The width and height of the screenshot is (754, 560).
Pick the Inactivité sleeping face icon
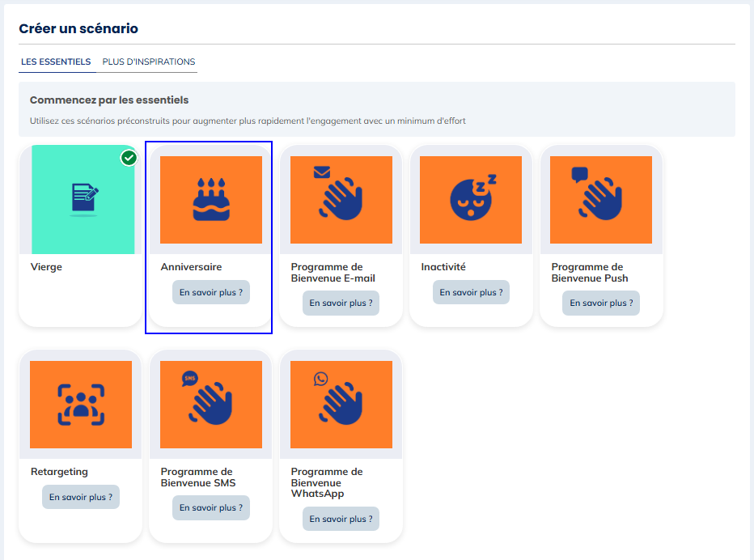471,200
